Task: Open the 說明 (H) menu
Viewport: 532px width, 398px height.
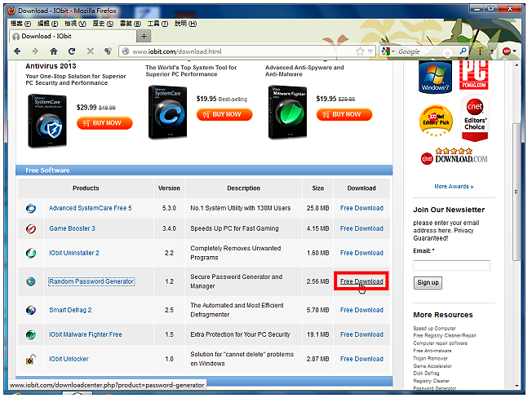Action: [185, 24]
